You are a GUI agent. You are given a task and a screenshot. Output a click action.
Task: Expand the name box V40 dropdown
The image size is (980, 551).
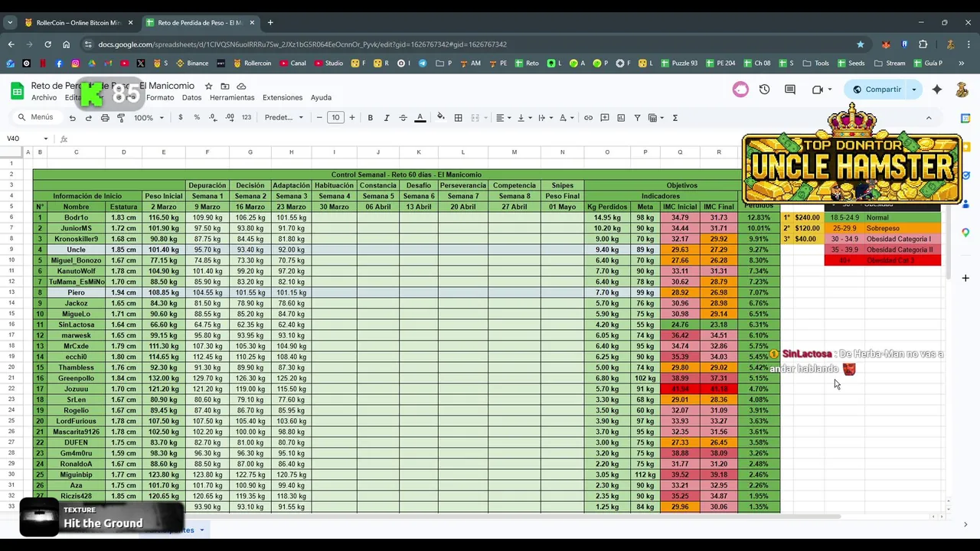pos(46,139)
